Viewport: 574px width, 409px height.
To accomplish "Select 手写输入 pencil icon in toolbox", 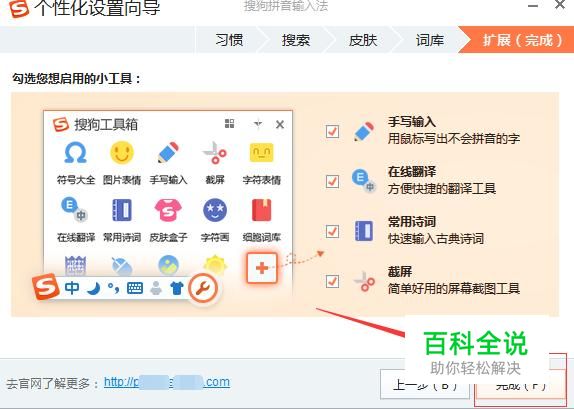I will [x=168, y=153].
